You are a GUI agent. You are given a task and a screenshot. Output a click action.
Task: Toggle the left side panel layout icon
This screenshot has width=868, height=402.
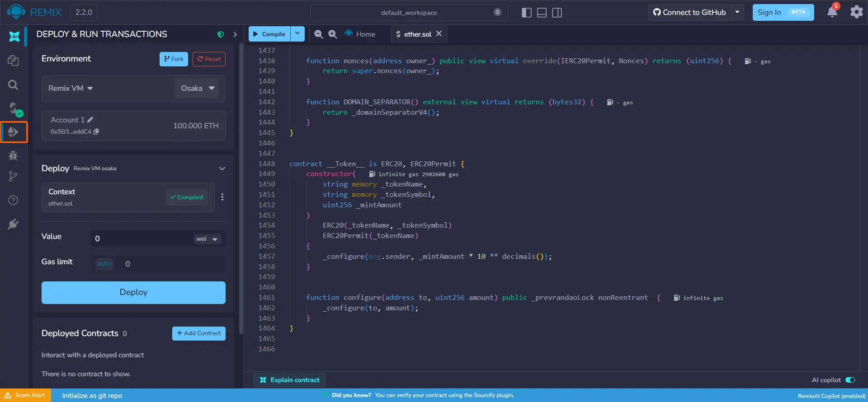[x=527, y=13]
